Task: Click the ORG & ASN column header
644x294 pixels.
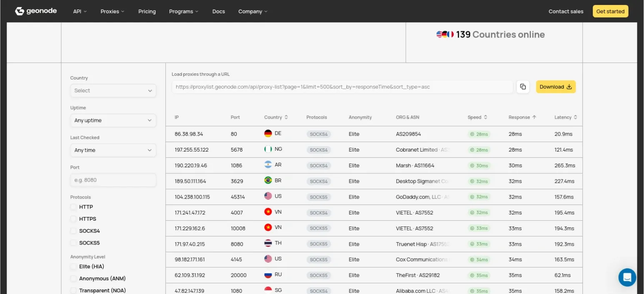Action: coord(407,117)
